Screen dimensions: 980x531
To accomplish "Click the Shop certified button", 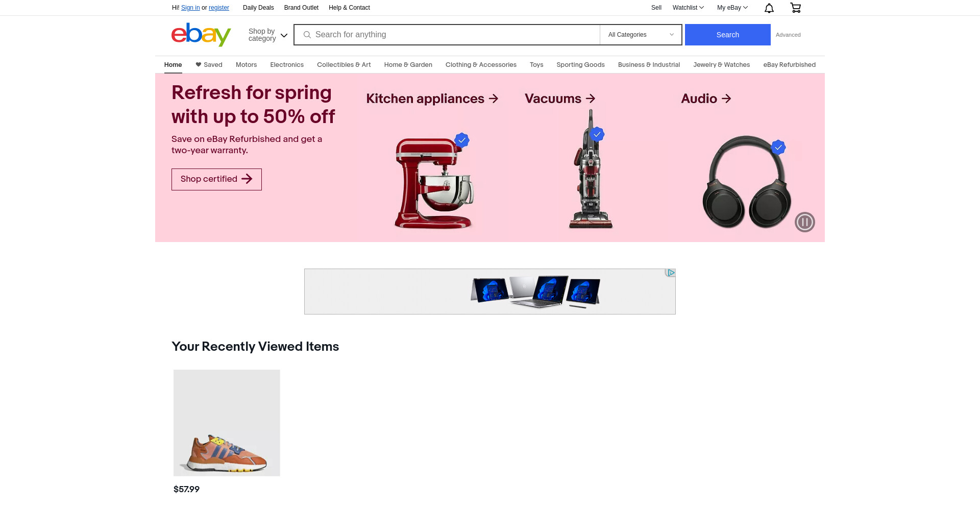I will pos(216,179).
